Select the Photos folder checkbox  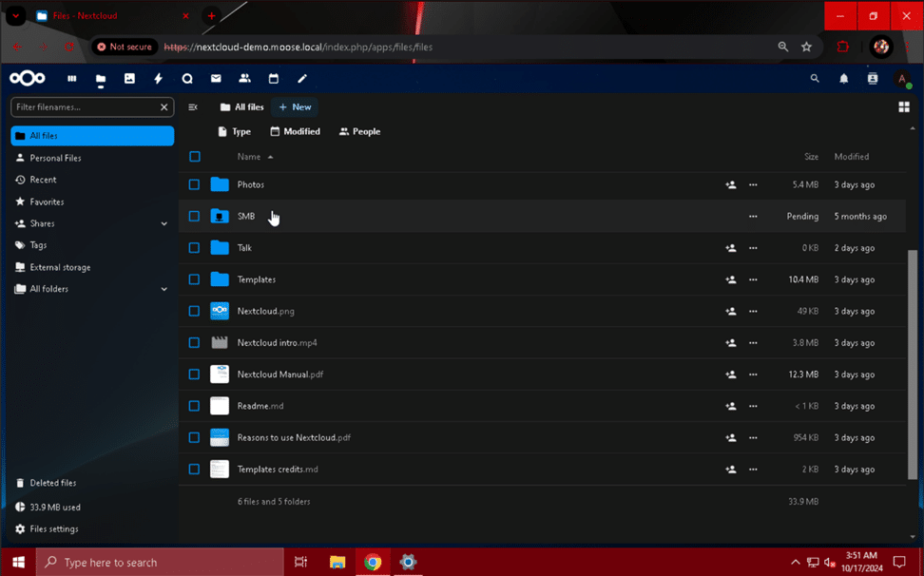pyautogui.click(x=194, y=185)
